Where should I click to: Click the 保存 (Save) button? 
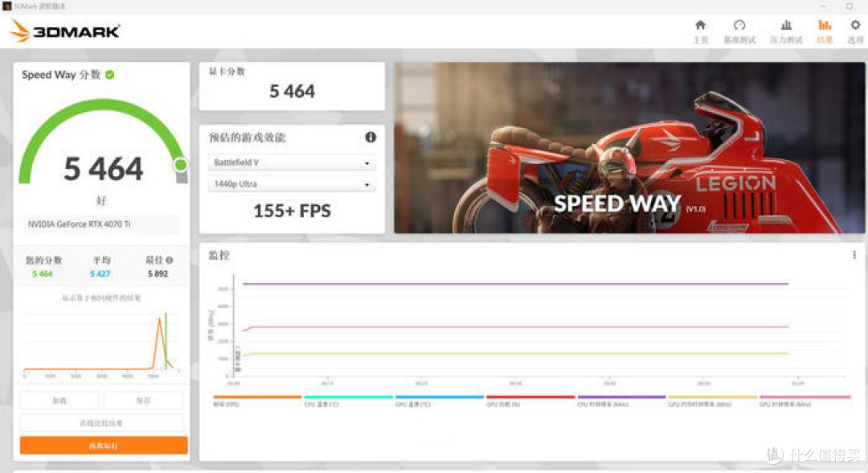click(x=143, y=401)
